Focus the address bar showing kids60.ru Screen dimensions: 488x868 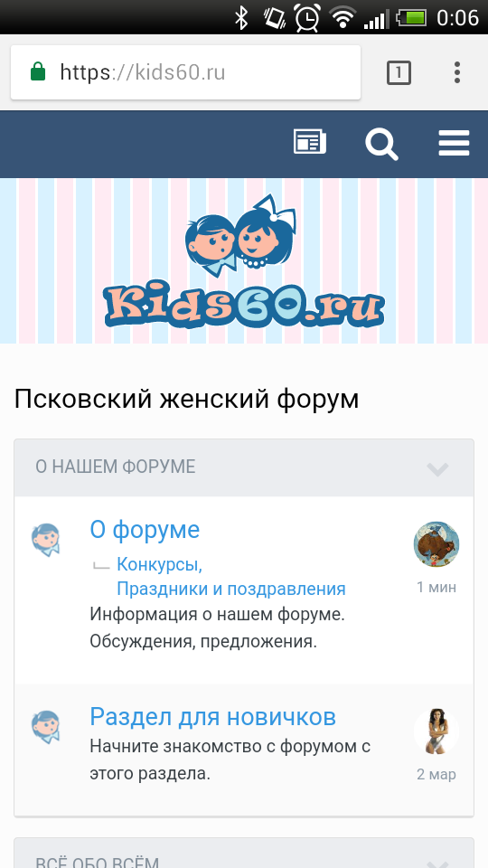click(x=186, y=72)
